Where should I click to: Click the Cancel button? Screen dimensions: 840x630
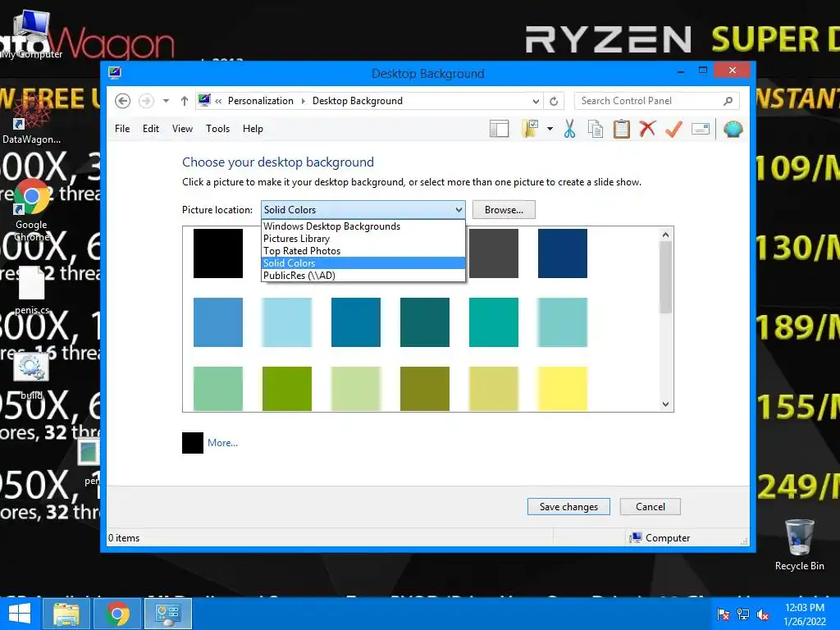651,507
